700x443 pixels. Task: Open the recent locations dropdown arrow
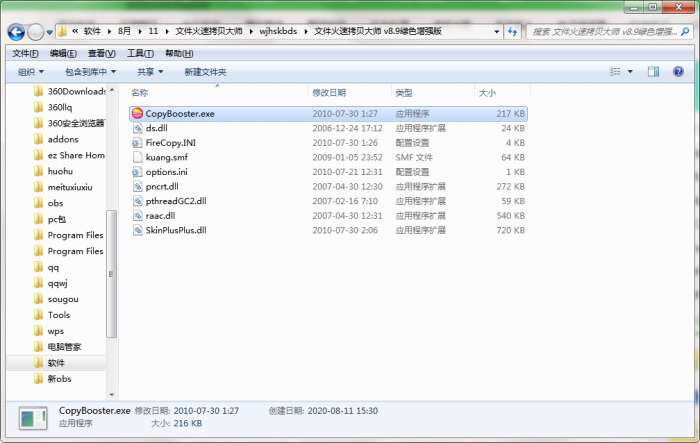coord(49,32)
